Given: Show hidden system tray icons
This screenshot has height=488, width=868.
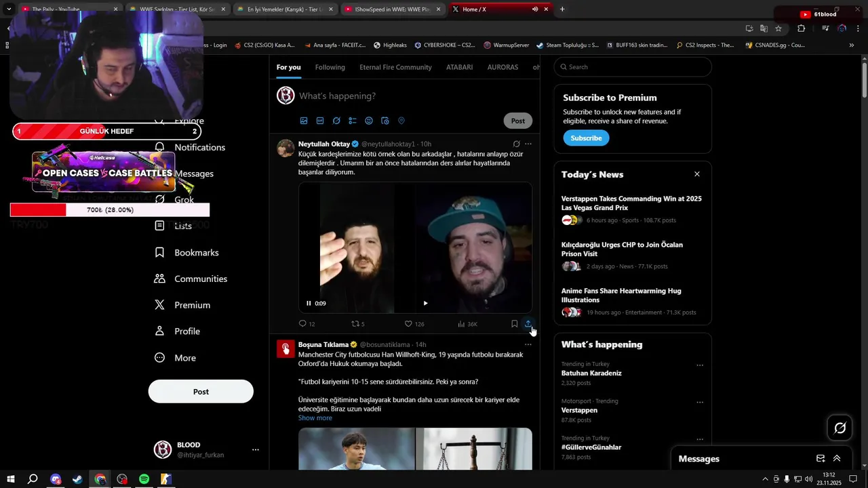Looking at the screenshot, I should [766, 479].
